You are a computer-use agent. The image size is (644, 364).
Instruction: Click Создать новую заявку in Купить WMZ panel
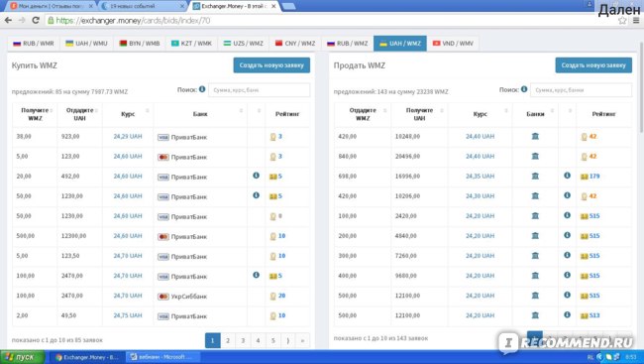[x=271, y=65]
